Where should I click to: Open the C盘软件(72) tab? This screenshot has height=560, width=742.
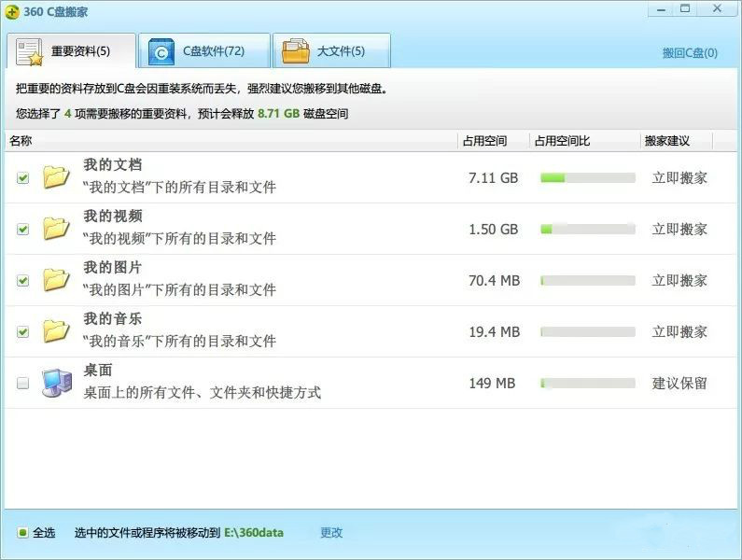[204, 50]
